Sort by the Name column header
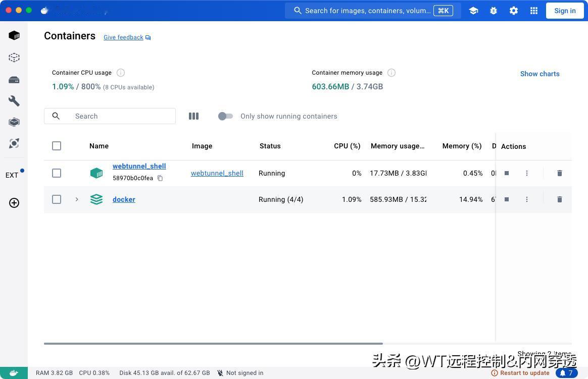588x379 pixels. pyautogui.click(x=99, y=146)
